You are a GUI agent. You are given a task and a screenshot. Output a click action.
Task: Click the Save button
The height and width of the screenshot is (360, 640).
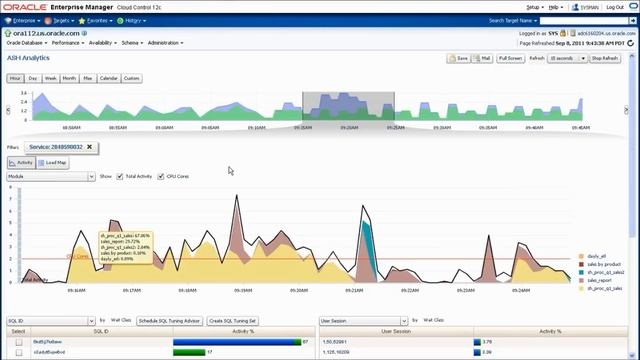pyautogui.click(x=458, y=58)
